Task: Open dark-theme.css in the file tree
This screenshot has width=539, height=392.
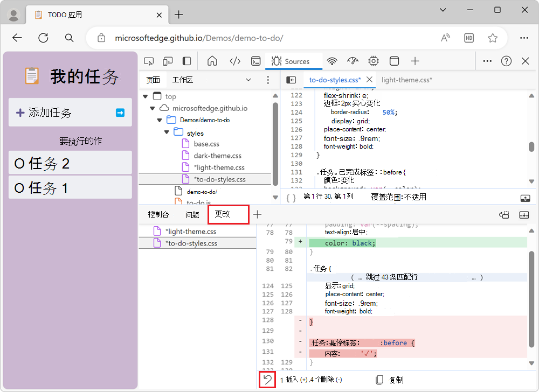Action: 217,156
